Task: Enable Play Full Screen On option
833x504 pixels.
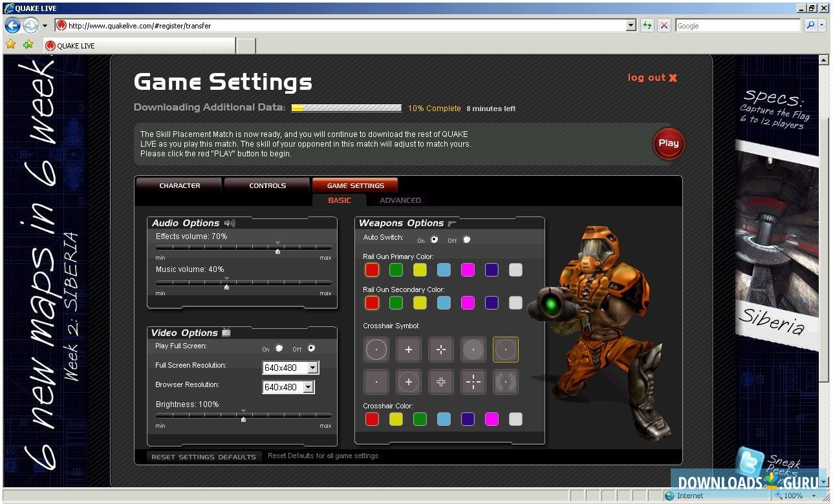Action: coord(279,348)
